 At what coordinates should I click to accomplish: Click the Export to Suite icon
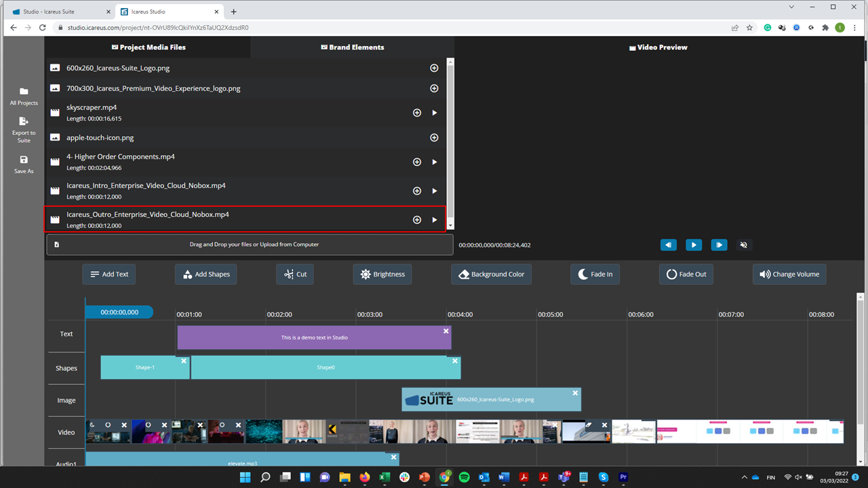(x=24, y=122)
